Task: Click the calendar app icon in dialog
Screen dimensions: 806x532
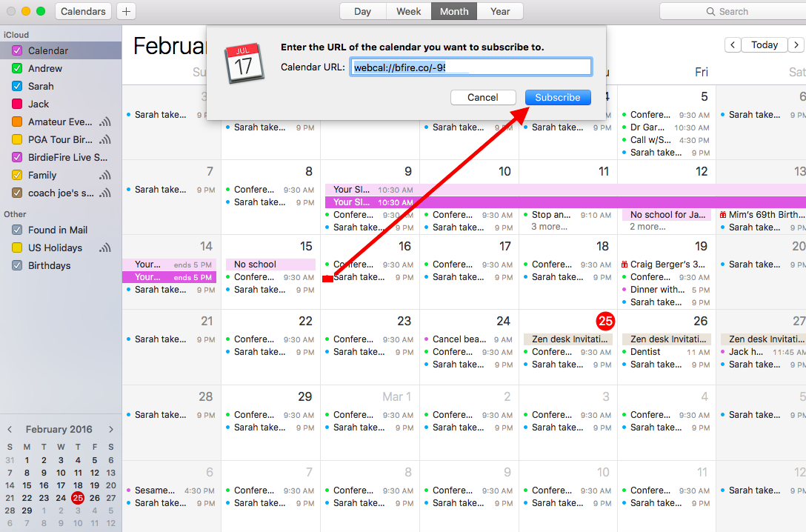Action: tap(244, 63)
